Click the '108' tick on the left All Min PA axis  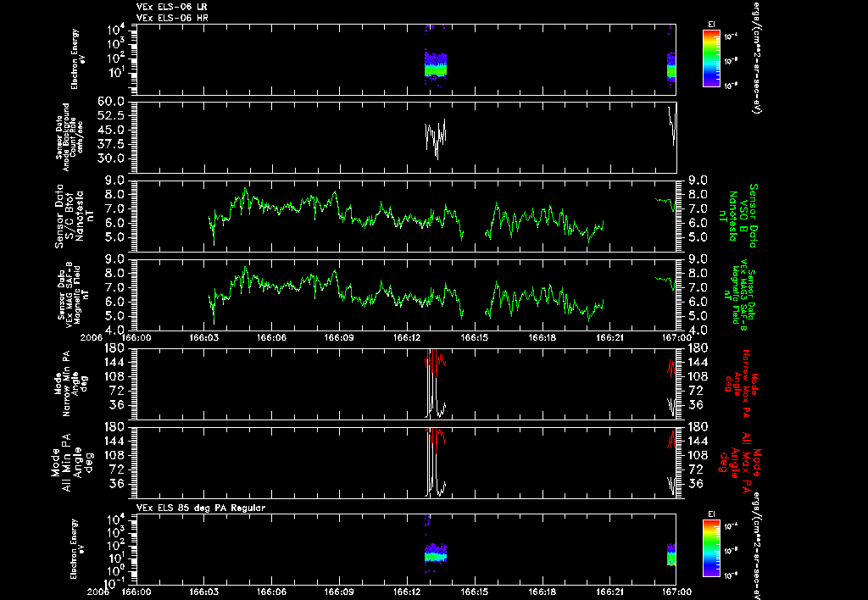[x=115, y=455]
